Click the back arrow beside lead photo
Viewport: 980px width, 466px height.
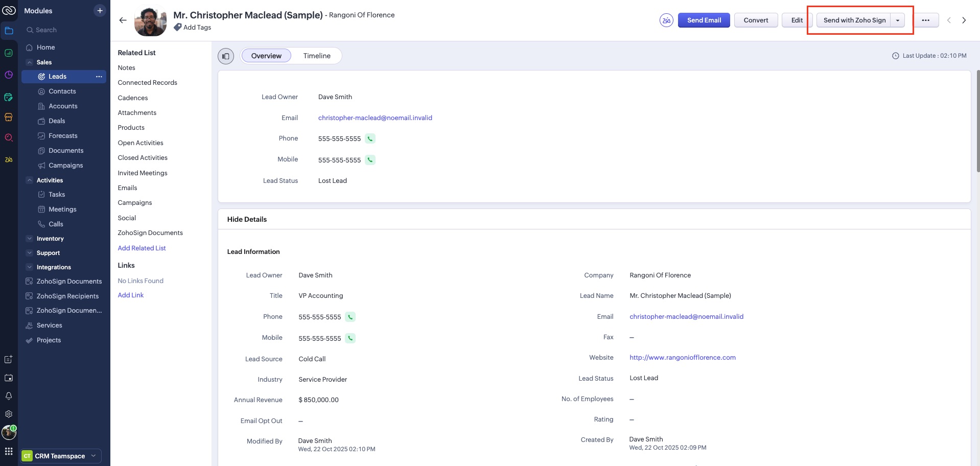click(x=123, y=20)
